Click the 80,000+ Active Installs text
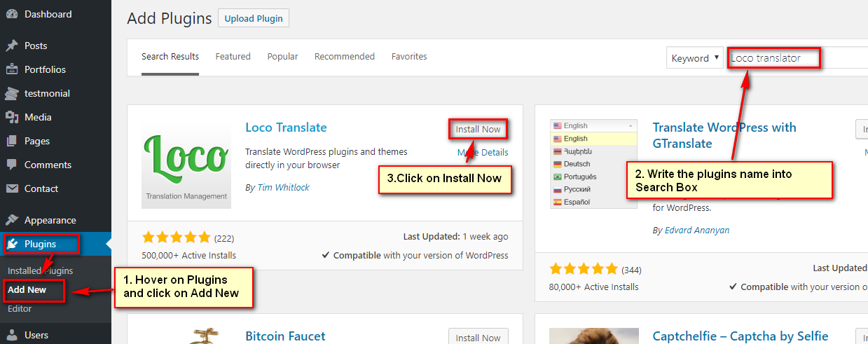The width and height of the screenshot is (868, 344). point(593,287)
